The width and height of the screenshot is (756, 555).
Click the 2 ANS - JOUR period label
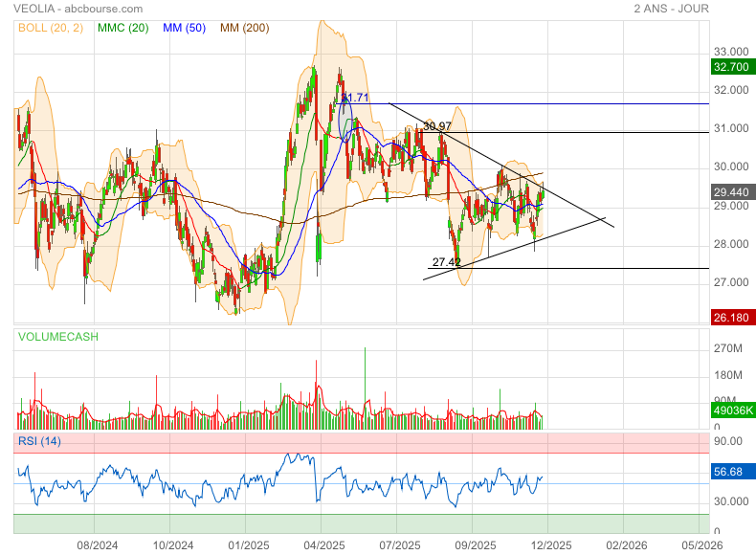[x=693, y=9]
